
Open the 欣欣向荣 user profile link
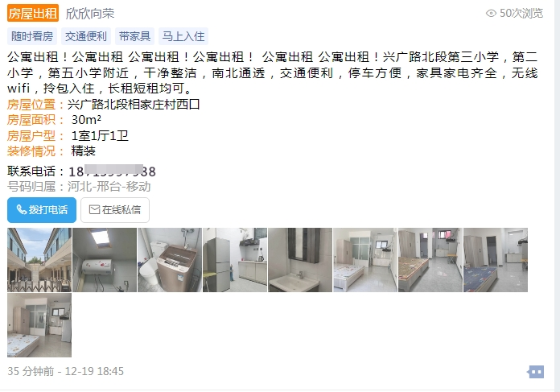(90, 13)
